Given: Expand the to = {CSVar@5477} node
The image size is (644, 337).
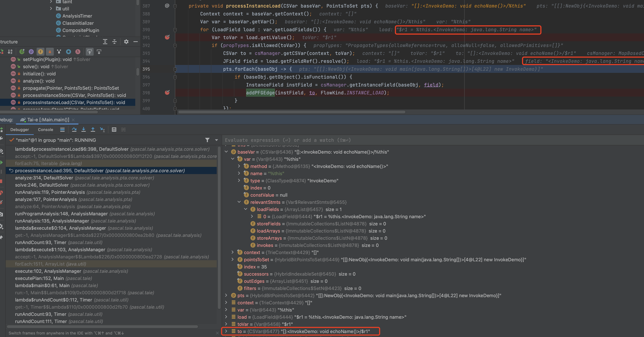Looking at the screenshot, I should coord(226,331).
